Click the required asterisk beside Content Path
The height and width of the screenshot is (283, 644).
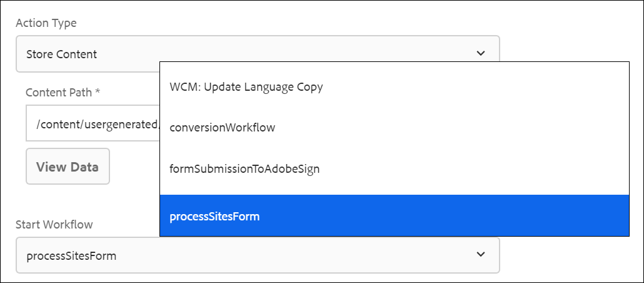[x=98, y=92]
